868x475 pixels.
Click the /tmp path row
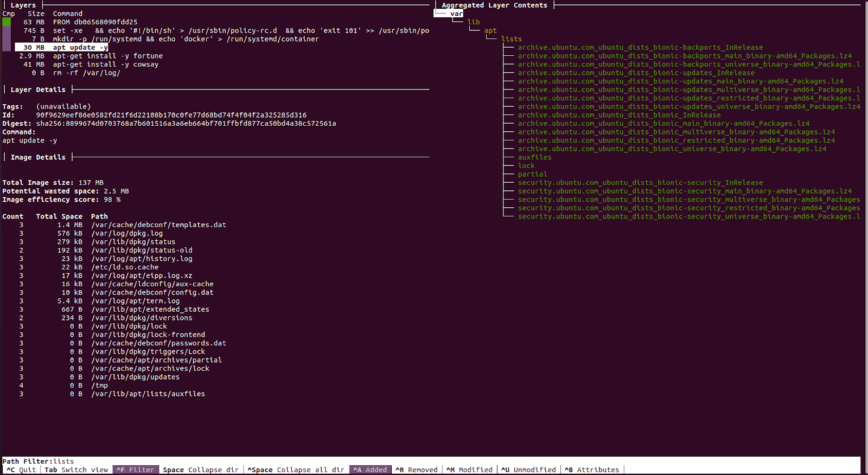[63, 386]
